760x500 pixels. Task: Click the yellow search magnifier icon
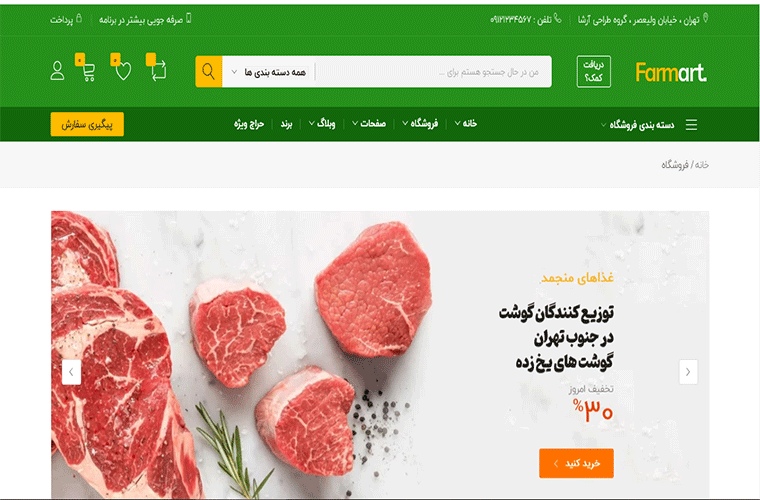tap(208, 72)
